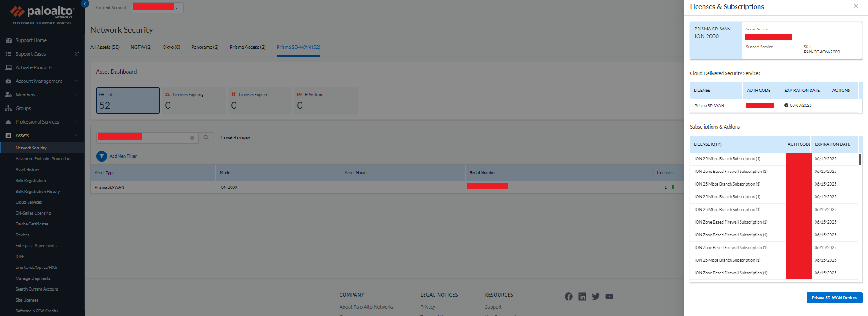Click the Support Home gauge icon
Image resolution: width=868 pixels, height=316 pixels.
point(9,40)
